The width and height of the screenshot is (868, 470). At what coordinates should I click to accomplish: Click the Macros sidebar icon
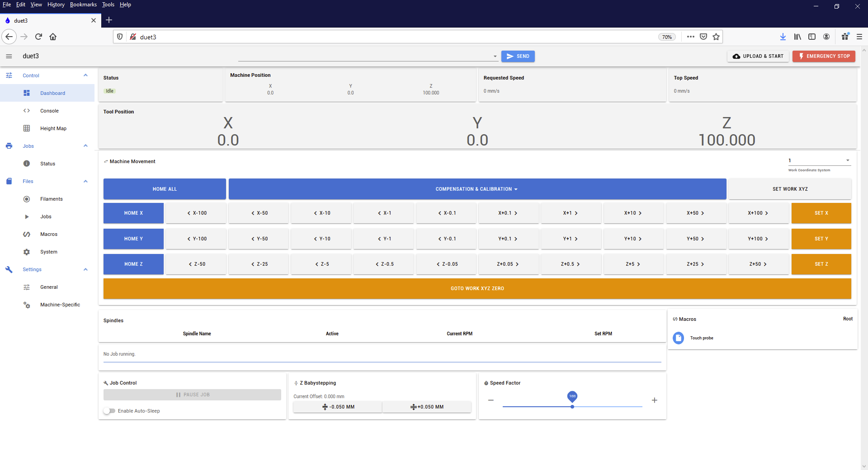point(27,234)
